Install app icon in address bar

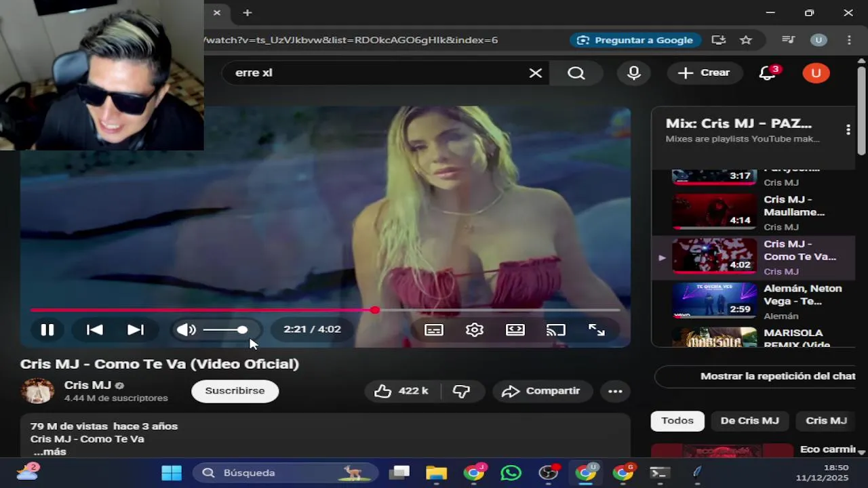719,40
